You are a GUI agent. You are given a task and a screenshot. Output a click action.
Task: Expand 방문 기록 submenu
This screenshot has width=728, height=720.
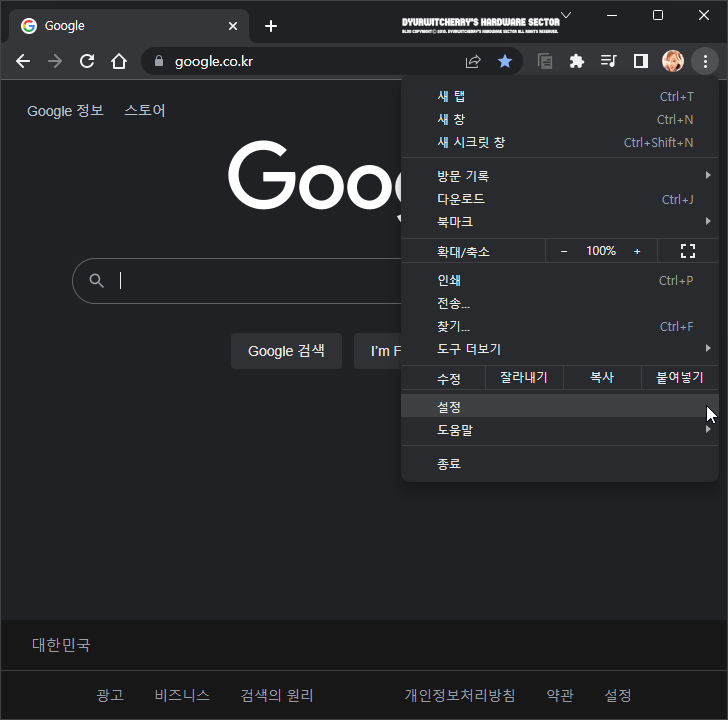(x=560, y=176)
